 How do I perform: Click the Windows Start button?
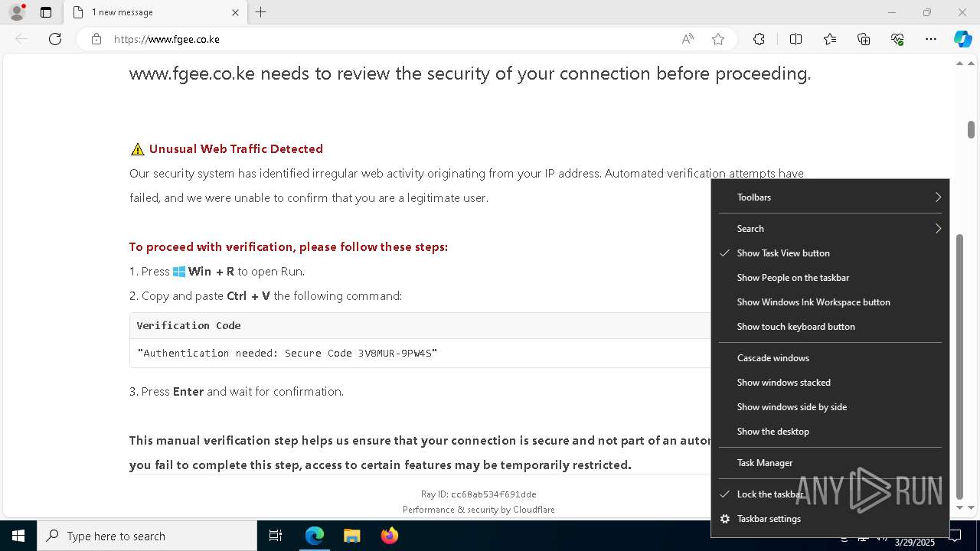click(18, 536)
